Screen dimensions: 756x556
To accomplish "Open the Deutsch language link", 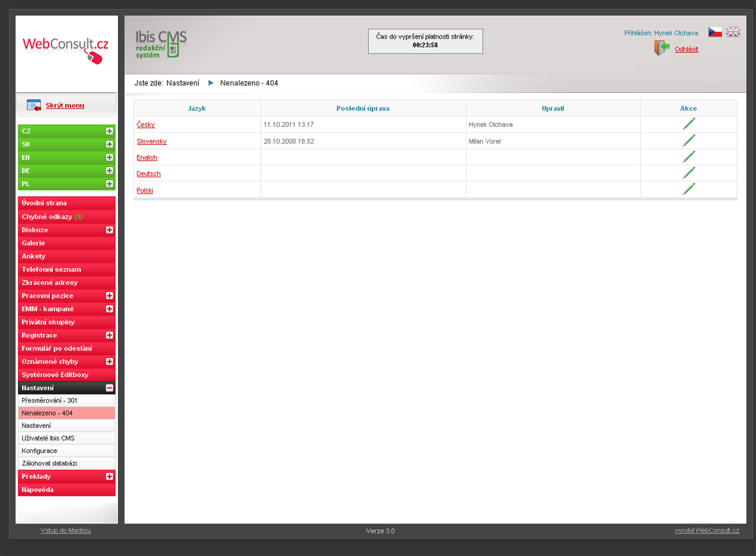I will coord(148,174).
